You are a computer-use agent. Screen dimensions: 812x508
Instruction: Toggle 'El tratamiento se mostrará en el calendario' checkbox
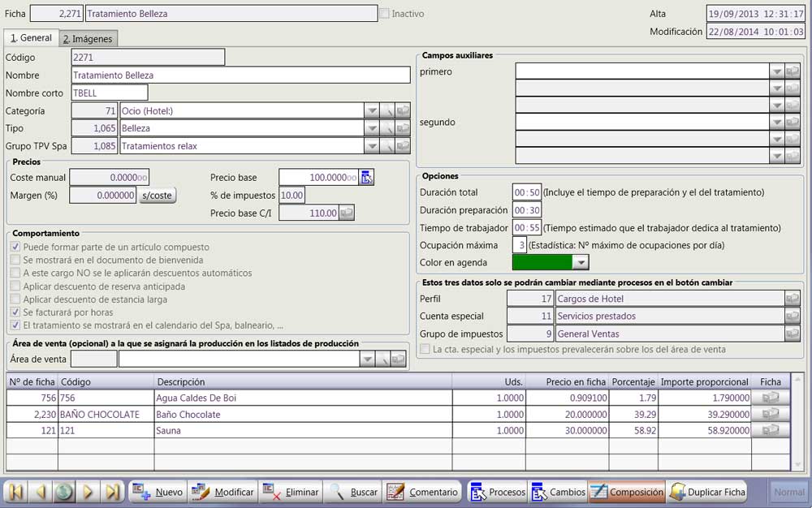pos(15,325)
